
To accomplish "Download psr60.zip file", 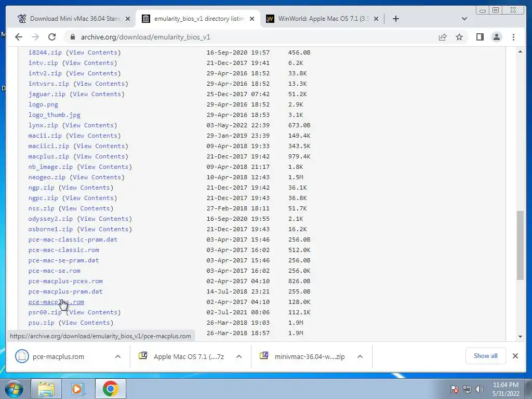I will (x=45, y=312).
